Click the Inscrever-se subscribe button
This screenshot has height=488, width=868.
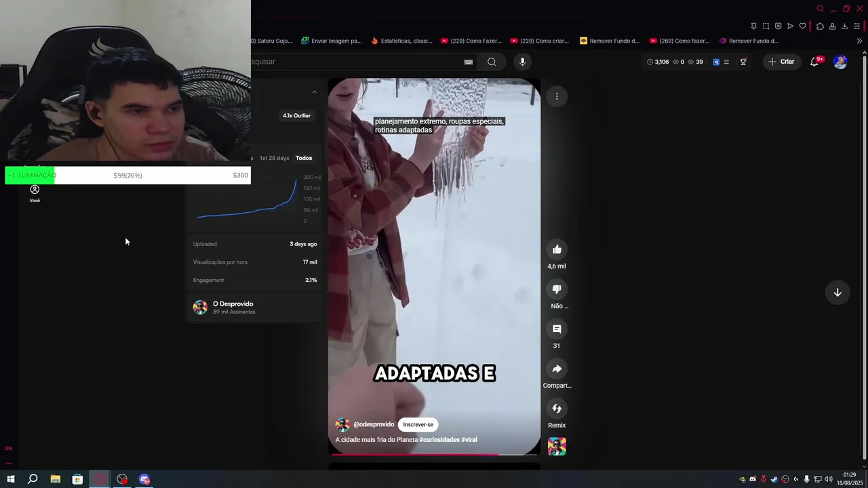coord(418,424)
